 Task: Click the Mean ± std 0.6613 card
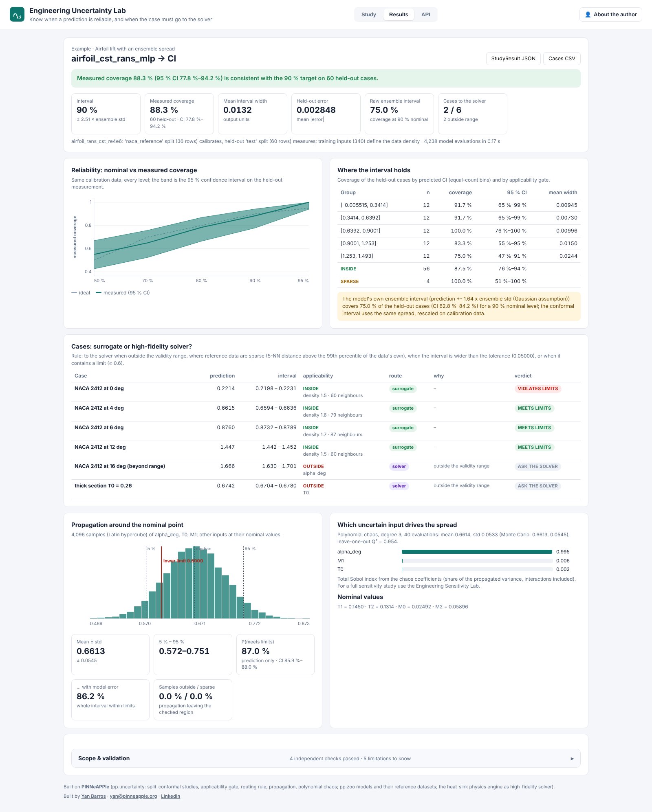(x=110, y=654)
